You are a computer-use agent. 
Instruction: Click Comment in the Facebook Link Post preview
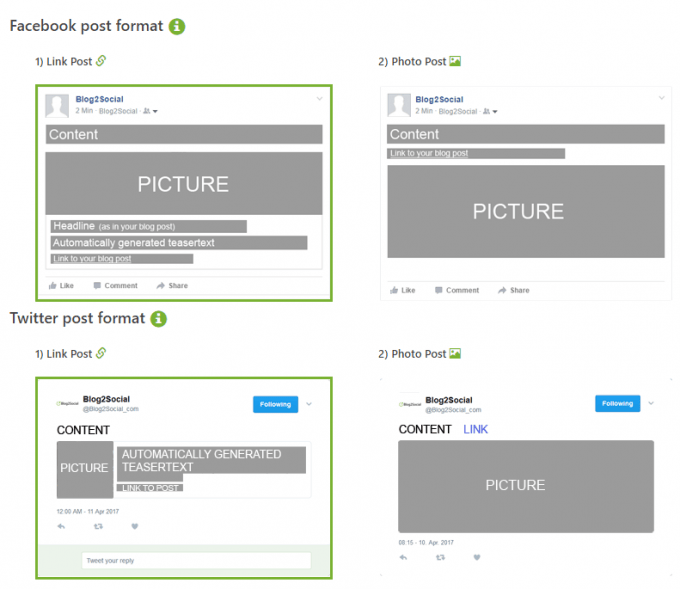click(115, 285)
